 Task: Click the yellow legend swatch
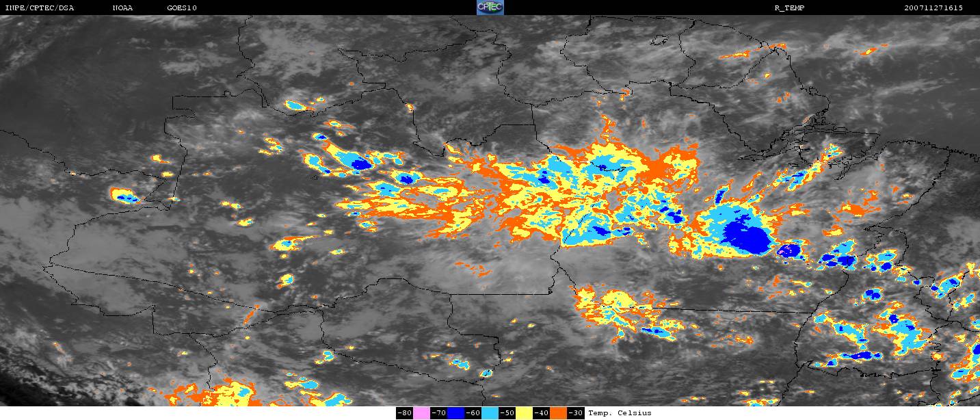tap(524, 413)
